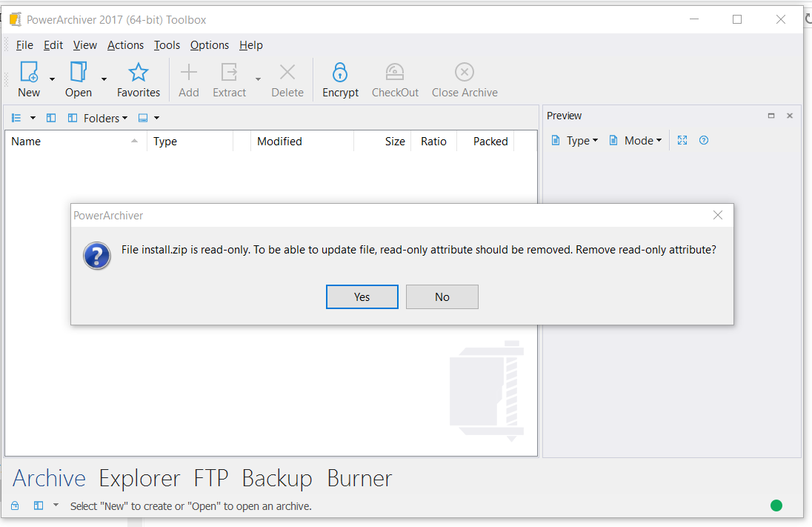The image size is (812, 527).
Task: Expand the New button dropdown arrow
Action: click(x=53, y=79)
